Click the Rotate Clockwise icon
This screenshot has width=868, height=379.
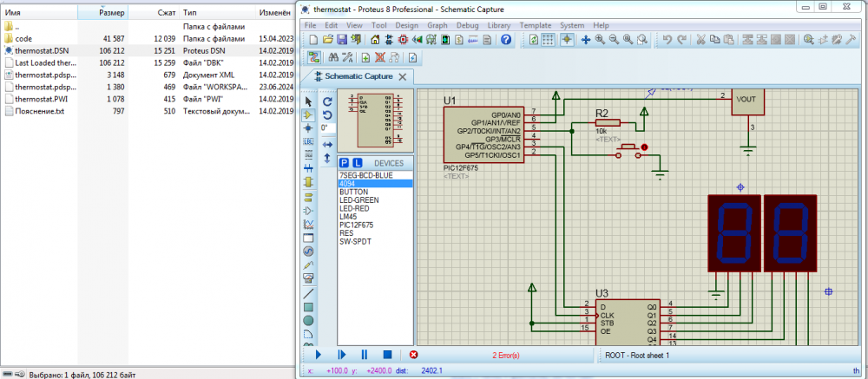(327, 101)
